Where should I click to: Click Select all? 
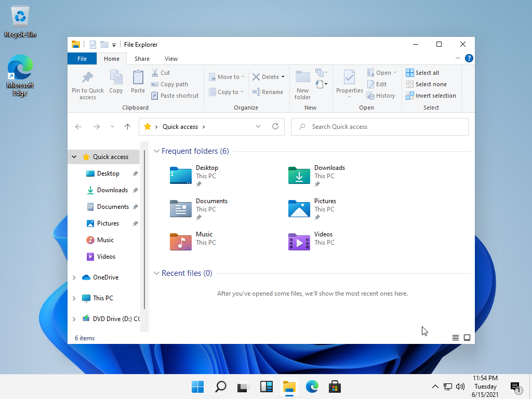(x=422, y=73)
